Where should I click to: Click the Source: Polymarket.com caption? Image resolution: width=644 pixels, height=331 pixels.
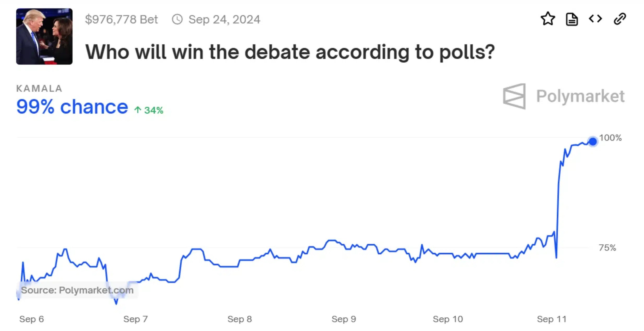[x=77, y=290]
